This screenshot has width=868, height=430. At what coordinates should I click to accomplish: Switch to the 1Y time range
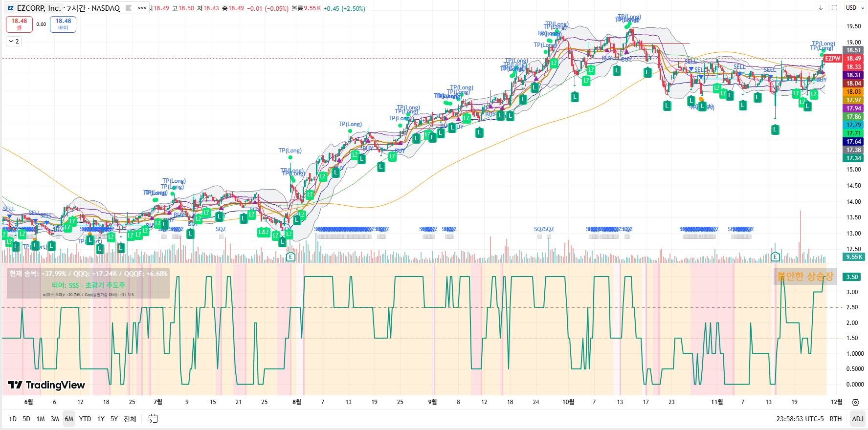pyautogui.click(x=101, y=419)
